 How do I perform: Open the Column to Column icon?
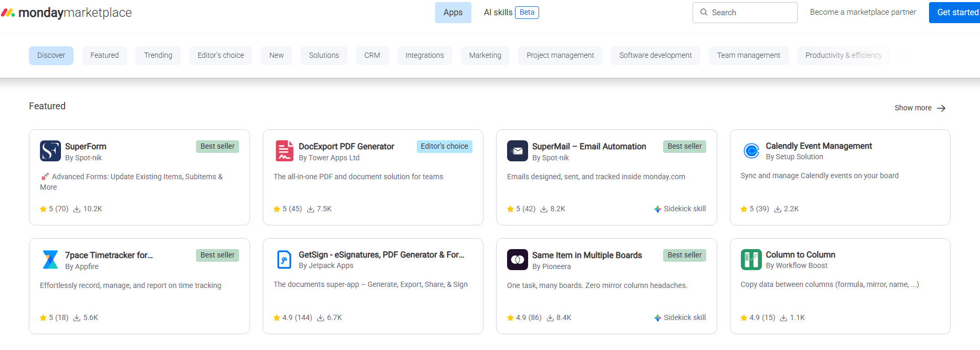[751, 260]
